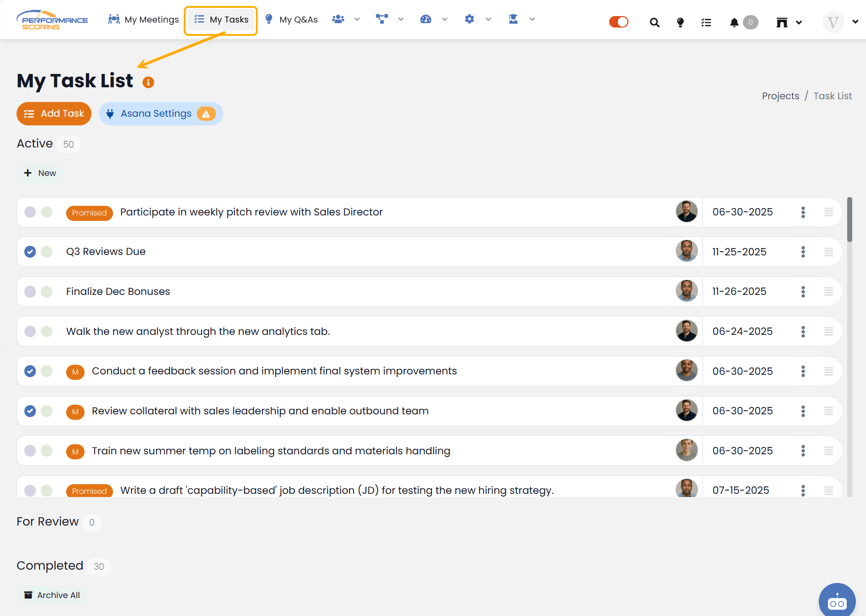Uncheck the Q3 Reviews Due checkbox

30,252
